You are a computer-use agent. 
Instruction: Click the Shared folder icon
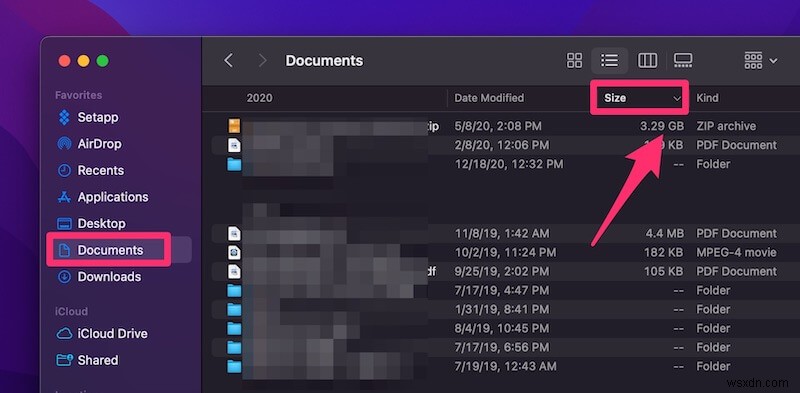tap(64, 360)
